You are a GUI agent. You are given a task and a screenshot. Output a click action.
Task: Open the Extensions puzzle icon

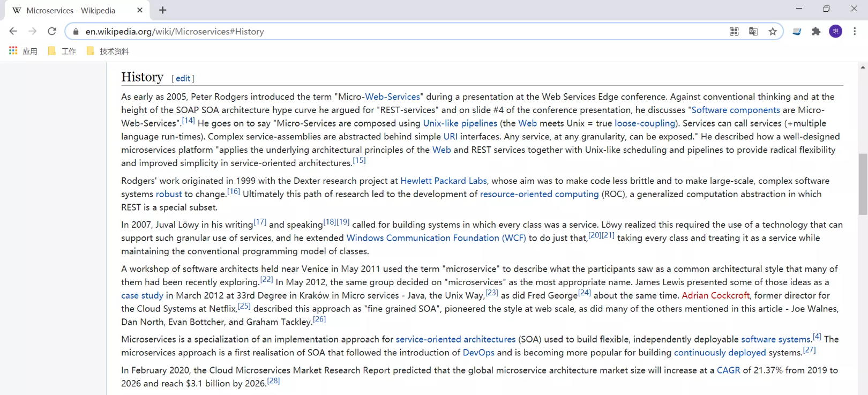click(816, 32)
